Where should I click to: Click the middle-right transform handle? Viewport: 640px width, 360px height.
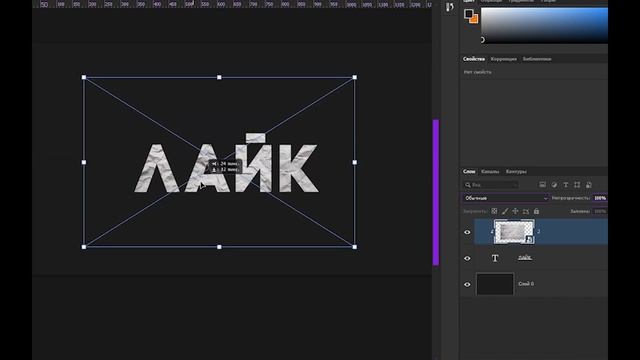(x=354, y=162)
